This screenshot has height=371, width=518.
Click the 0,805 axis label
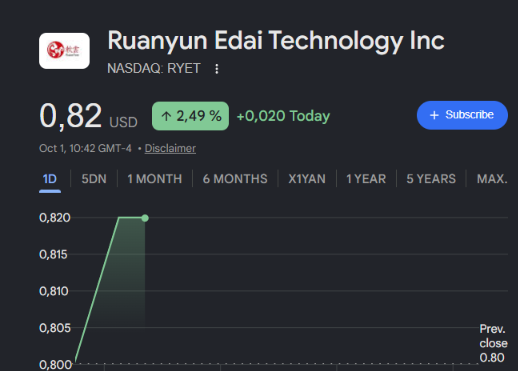[x=55, y=328]
